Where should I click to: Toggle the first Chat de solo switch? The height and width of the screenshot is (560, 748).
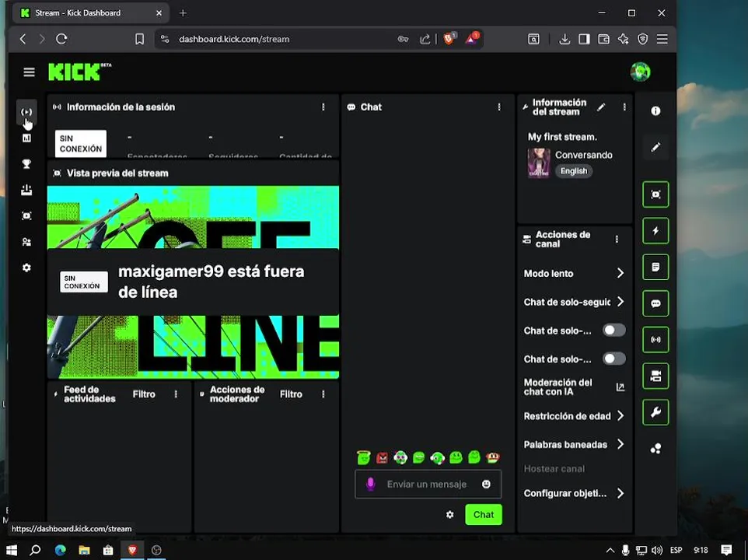point(614,330)
